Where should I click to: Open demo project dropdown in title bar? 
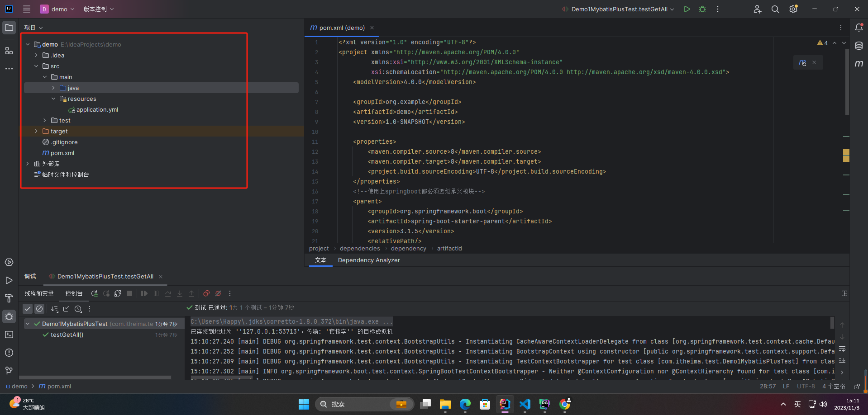coord(57,9)
